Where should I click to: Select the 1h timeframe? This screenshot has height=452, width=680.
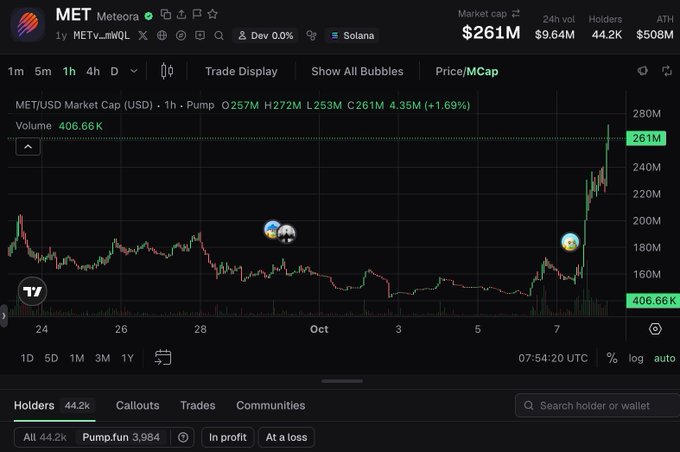click(69, 71)
